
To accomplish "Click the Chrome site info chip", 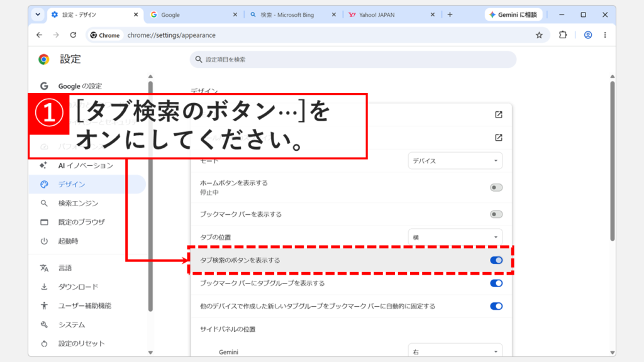I will tap(105, 35).
